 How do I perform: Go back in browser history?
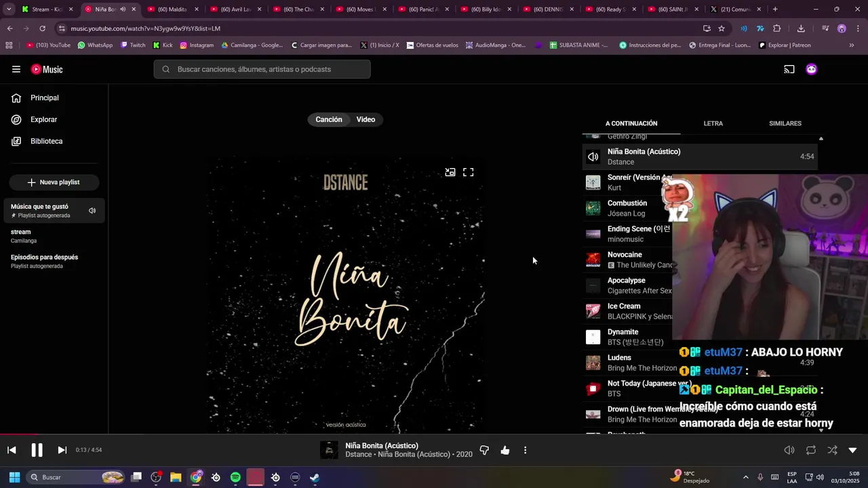[x=9, y=28]
